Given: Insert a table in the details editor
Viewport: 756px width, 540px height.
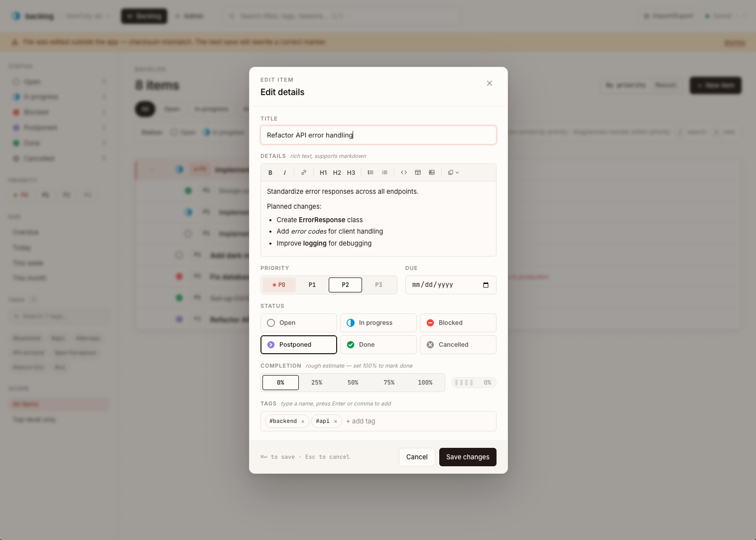Looking at the screenshot, I should 418,172.
